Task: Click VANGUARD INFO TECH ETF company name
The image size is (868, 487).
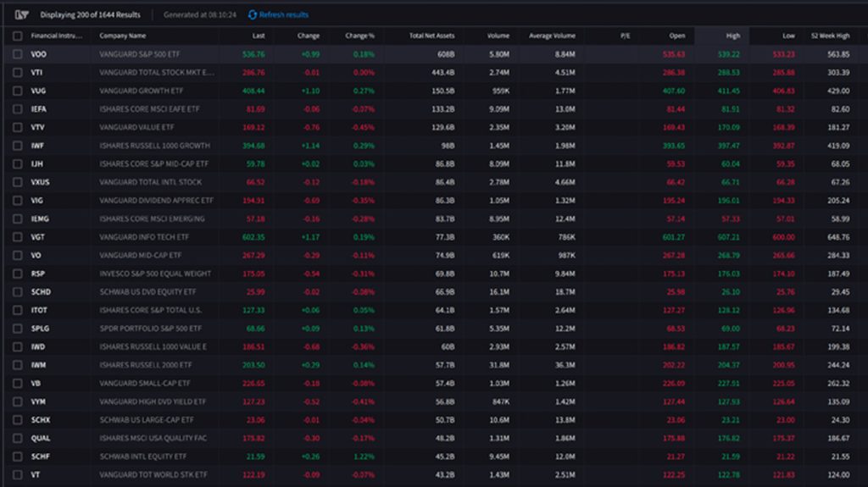Action: point(144,237)
